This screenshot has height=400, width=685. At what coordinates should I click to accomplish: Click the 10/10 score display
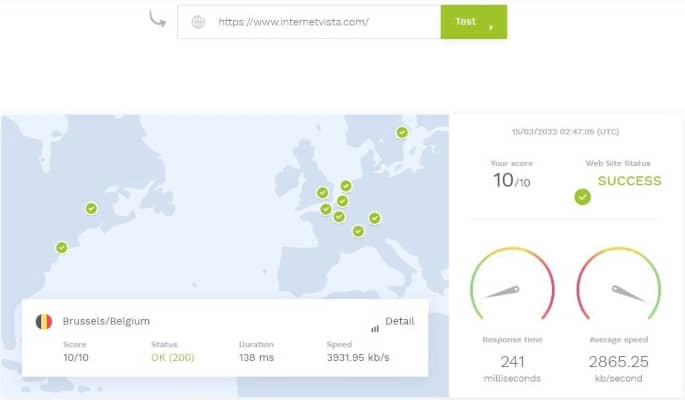pyautogui.click(x=512, y=180)
